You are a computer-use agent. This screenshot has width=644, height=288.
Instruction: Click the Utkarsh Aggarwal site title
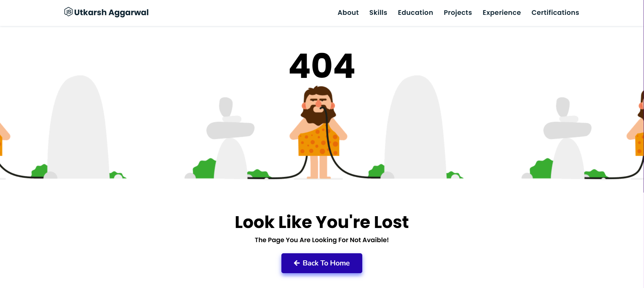(x=111, y=12)
